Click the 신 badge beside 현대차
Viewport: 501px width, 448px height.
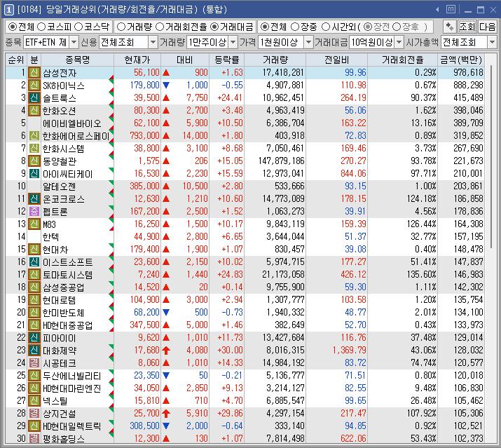(x=34, y=249)
